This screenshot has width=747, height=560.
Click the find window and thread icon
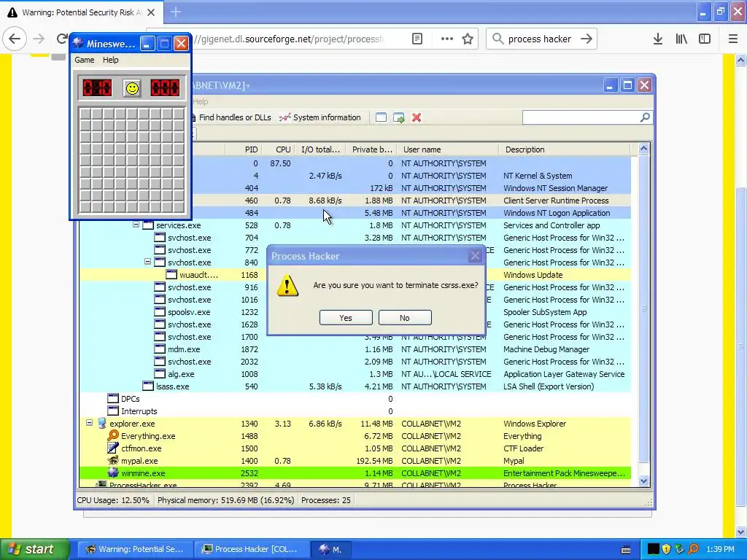399,117
